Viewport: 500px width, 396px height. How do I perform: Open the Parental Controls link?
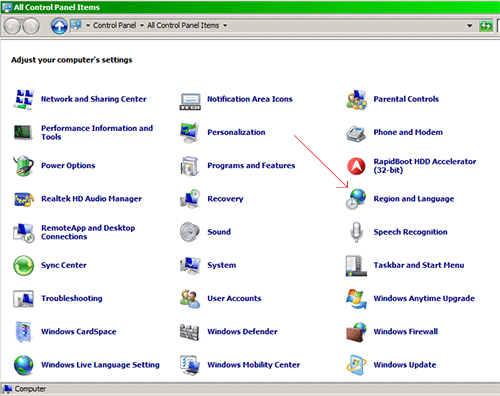click(x=406, y=99)
